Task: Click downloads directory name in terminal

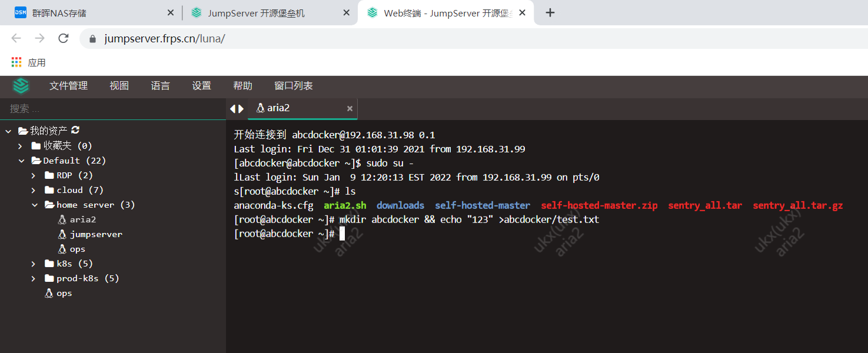Action: point(400,205)
